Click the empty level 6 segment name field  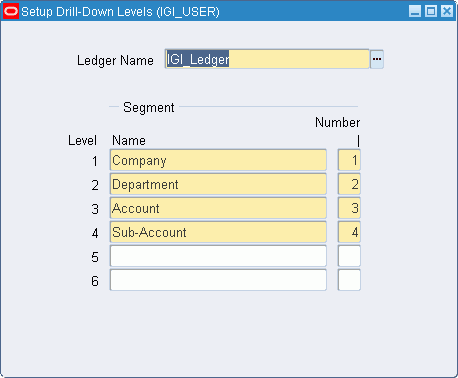[218, 280]
